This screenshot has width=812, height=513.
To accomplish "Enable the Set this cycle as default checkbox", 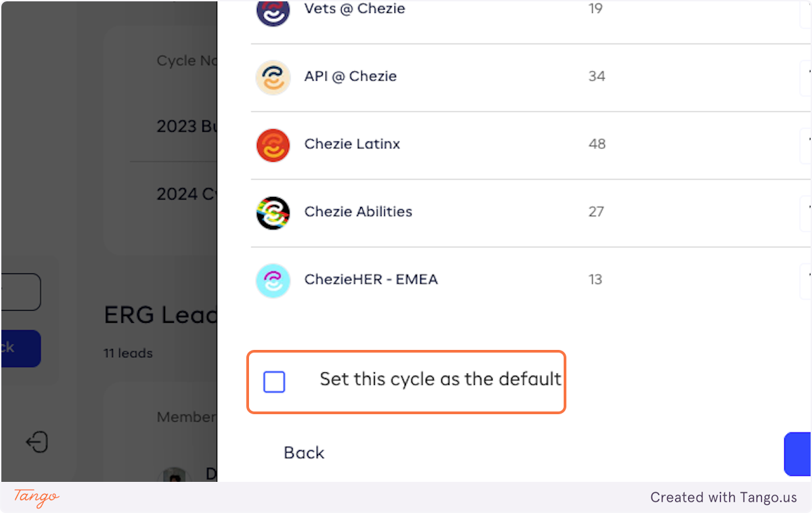I will (274, 382).
